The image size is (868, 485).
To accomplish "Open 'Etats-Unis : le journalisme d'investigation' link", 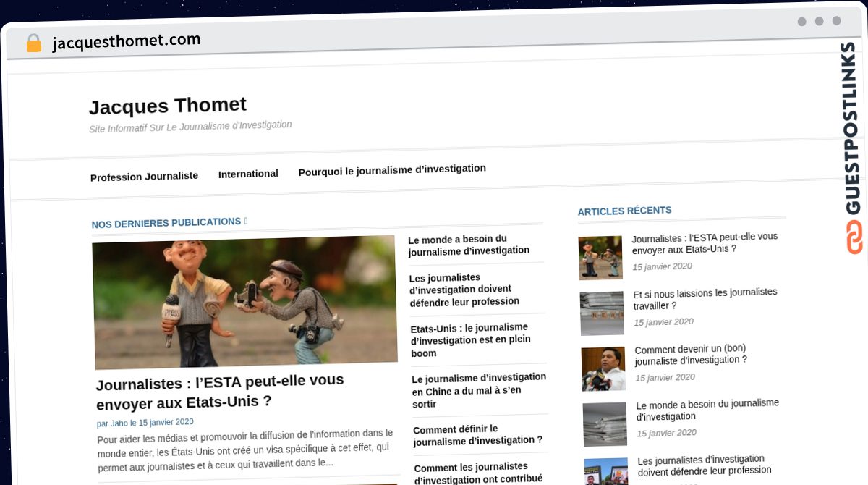I will [x=470, y=339].
